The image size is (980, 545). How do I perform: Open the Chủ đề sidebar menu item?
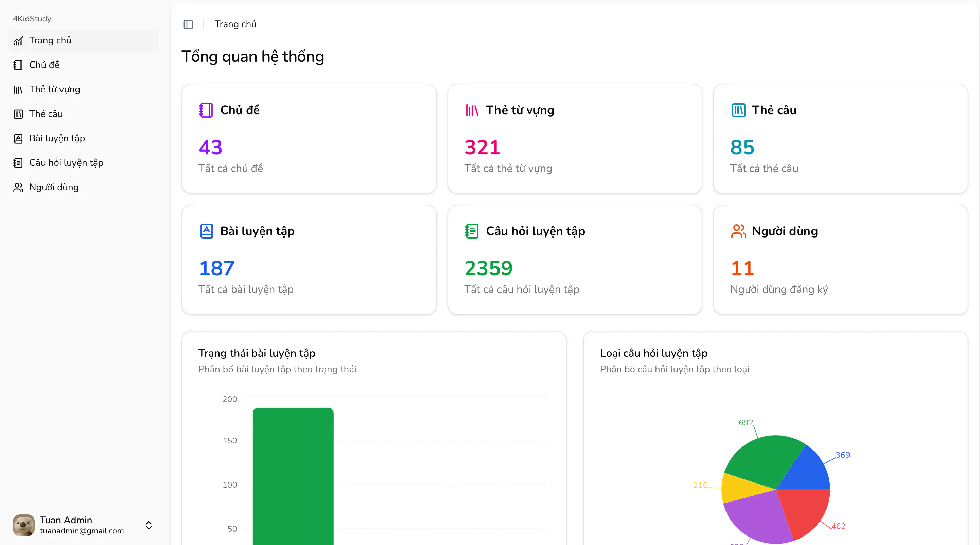tap(44, 65)
